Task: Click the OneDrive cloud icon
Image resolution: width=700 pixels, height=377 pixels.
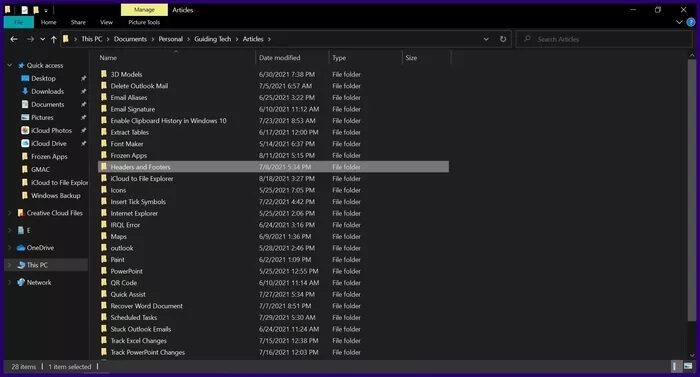Action: point(21,248)
